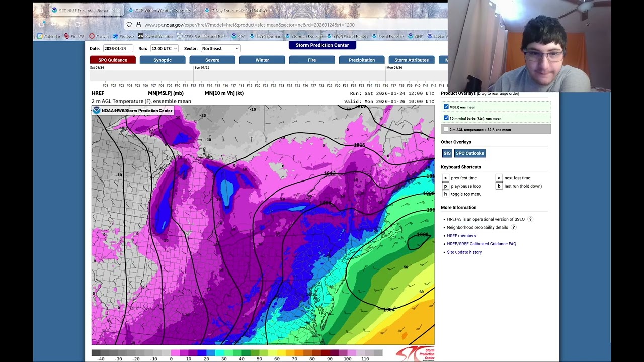644x362 pixels.
Task: Open the Severe menu tab
Action: tap(212, 60)
